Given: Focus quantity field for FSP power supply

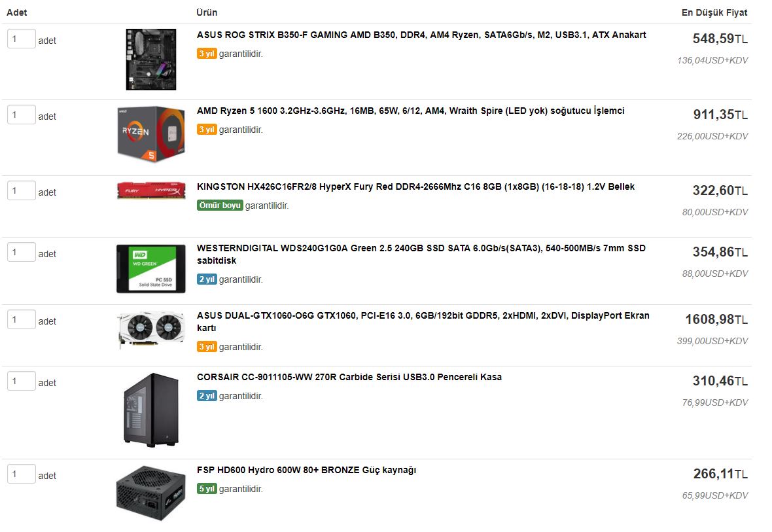Looking at the screenshot, I should pos(21,474).
